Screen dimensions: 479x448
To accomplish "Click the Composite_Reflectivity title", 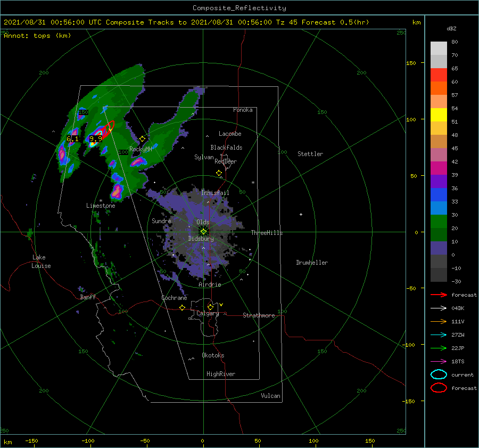I will point(240,8).
